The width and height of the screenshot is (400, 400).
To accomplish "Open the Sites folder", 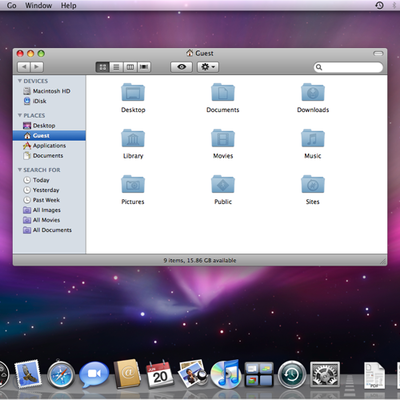I will (x=313, y=184).
